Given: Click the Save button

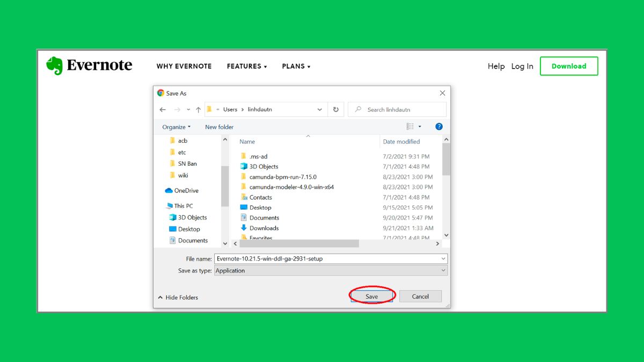Looking at the screenshot, I should pyautogui.click(x=371, y=295).
